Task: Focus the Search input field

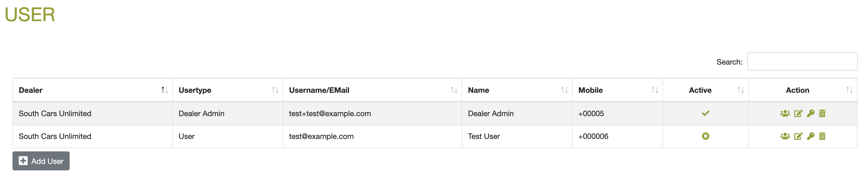Action: click(802, 62)
